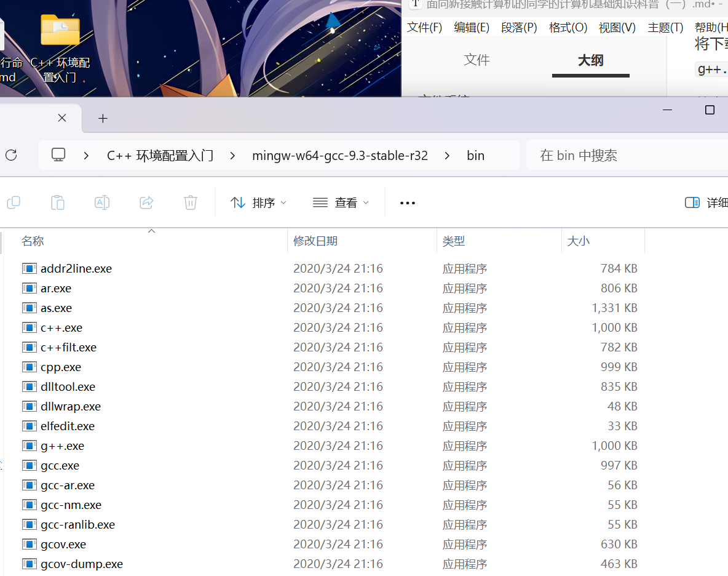Click modified date of cpp.exe row
This screenshot has width=728, height=576.
[x=338, y=367]
